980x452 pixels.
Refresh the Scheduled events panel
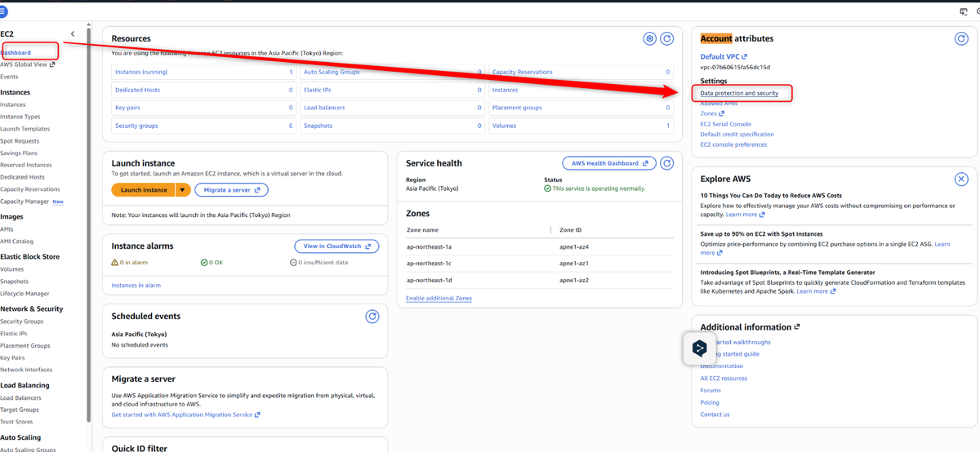pos(372,316)
